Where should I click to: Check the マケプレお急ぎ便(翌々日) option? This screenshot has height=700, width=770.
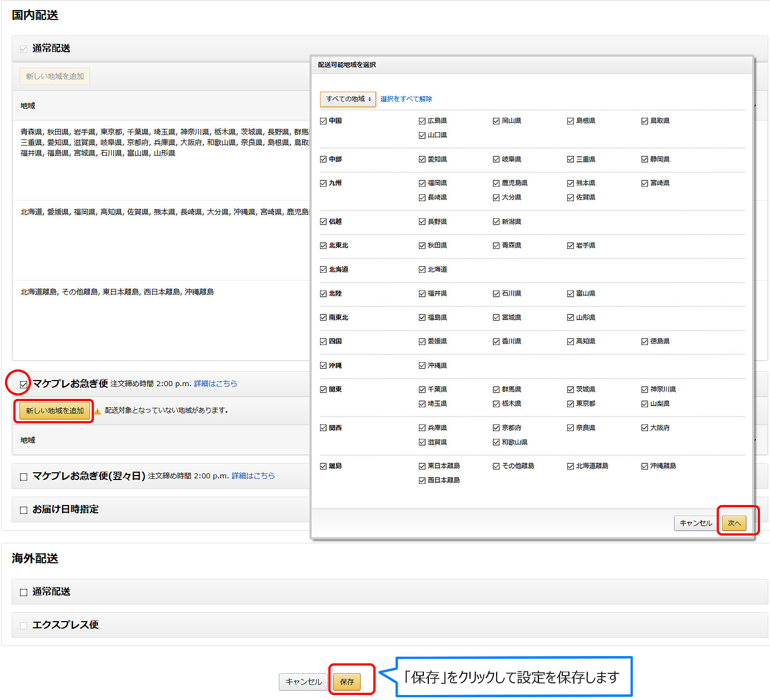click(23, 477)
